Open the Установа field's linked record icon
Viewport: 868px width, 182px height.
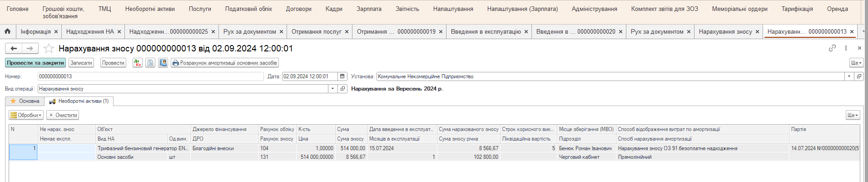click(x=859, y=76)
